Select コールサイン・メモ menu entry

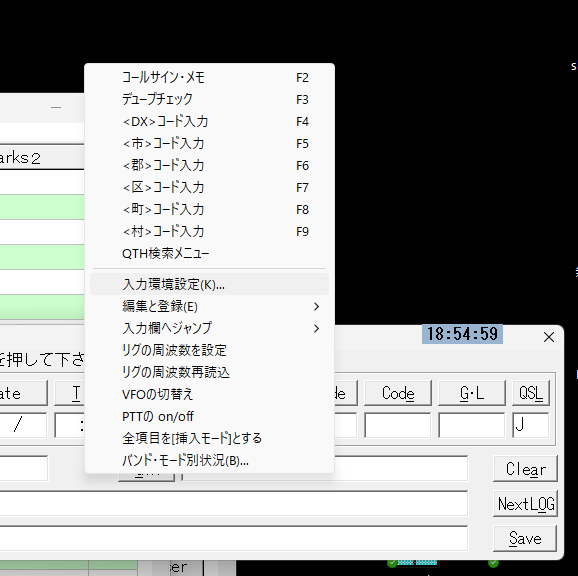209,77
